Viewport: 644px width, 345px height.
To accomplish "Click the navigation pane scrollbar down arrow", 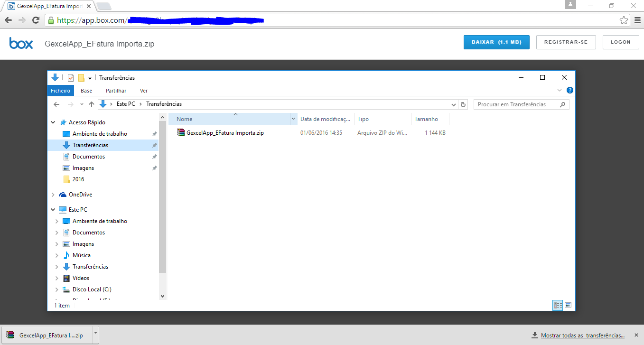I will pyautogui.click(x=162, y=296).
